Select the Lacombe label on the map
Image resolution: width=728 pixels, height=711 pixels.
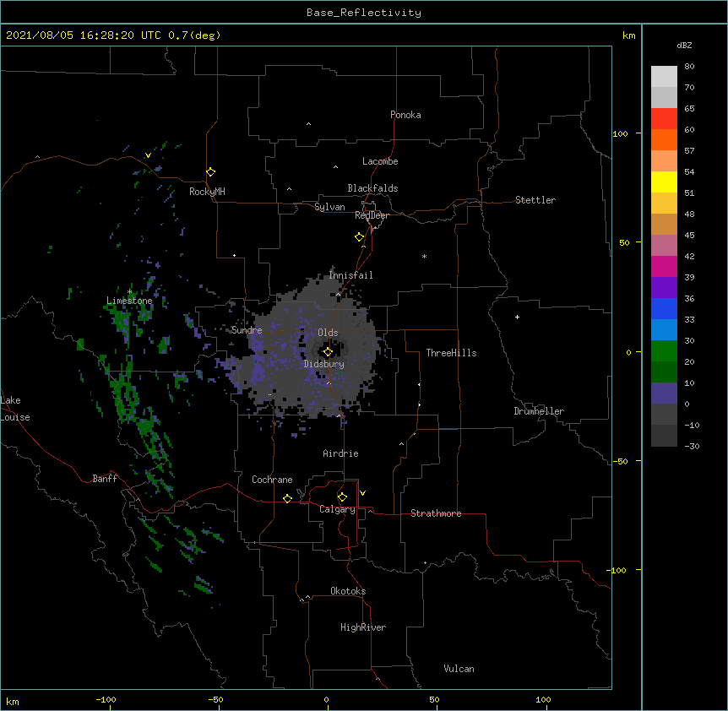[x=380, y=161]
